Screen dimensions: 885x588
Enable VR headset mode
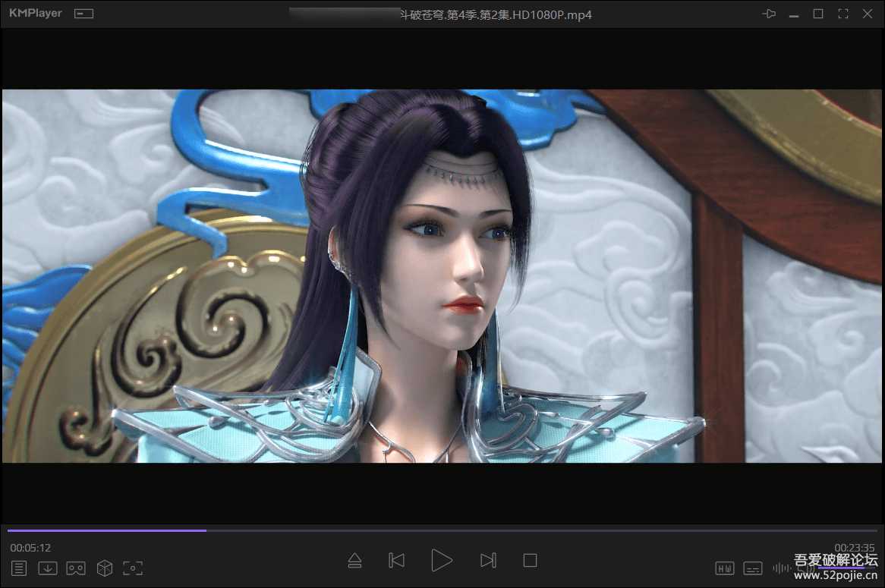pyautogui.click(x=76, y=568)
